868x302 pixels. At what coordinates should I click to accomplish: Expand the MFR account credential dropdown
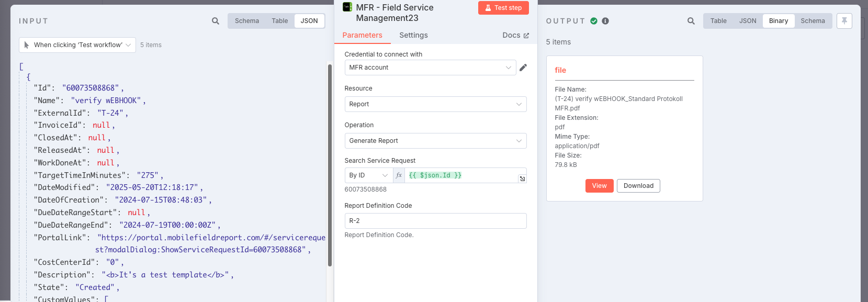click(431, 68)
